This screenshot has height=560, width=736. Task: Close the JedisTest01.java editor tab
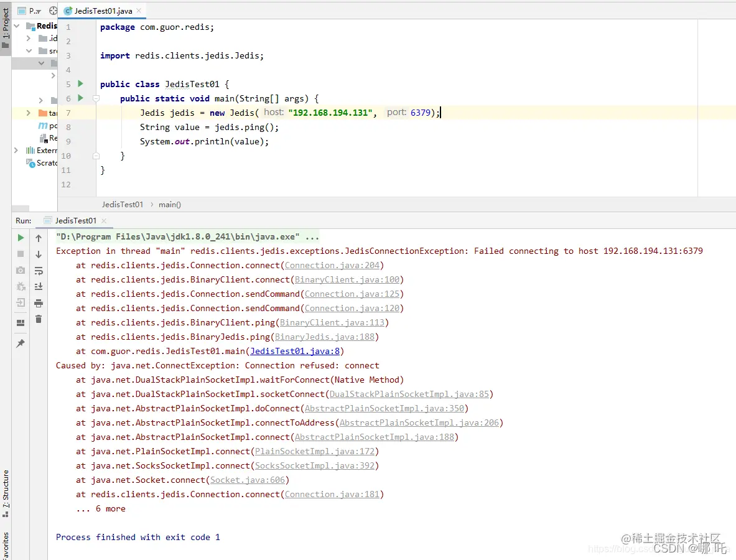point(139,11)
